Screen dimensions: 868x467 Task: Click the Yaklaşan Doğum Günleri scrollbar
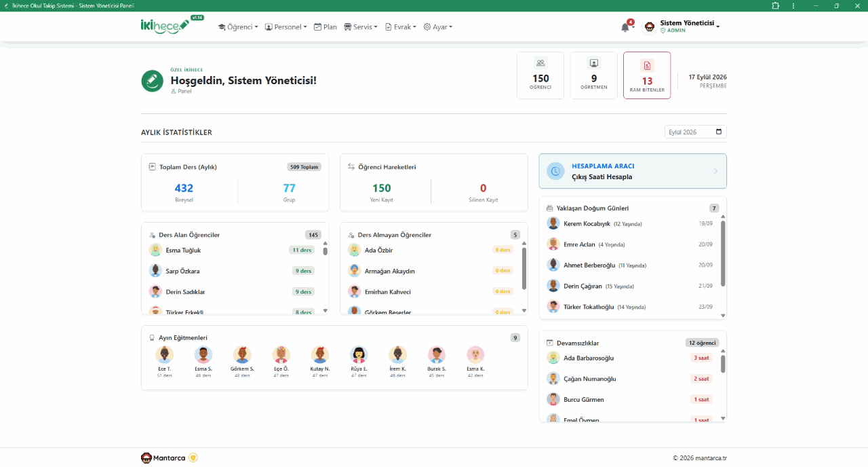point(723,253)
